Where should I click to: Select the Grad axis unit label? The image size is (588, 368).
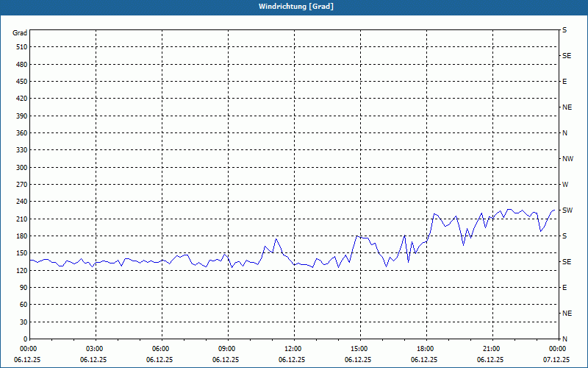pos(20,33)
